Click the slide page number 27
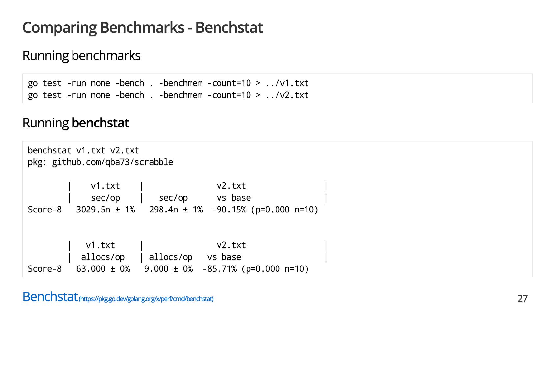The height and width of the screenshot is (392, 555). coord(522,299)
